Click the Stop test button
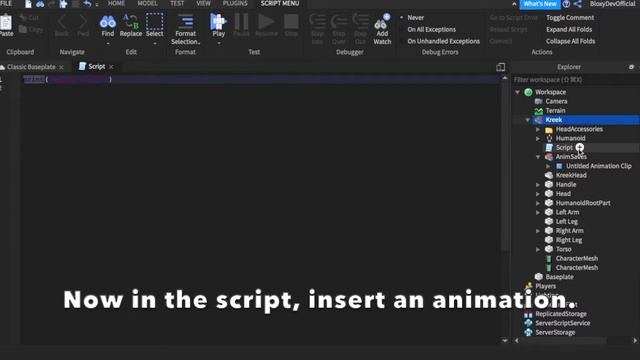This screenshot has height=360, width=640. pos(291,22)
